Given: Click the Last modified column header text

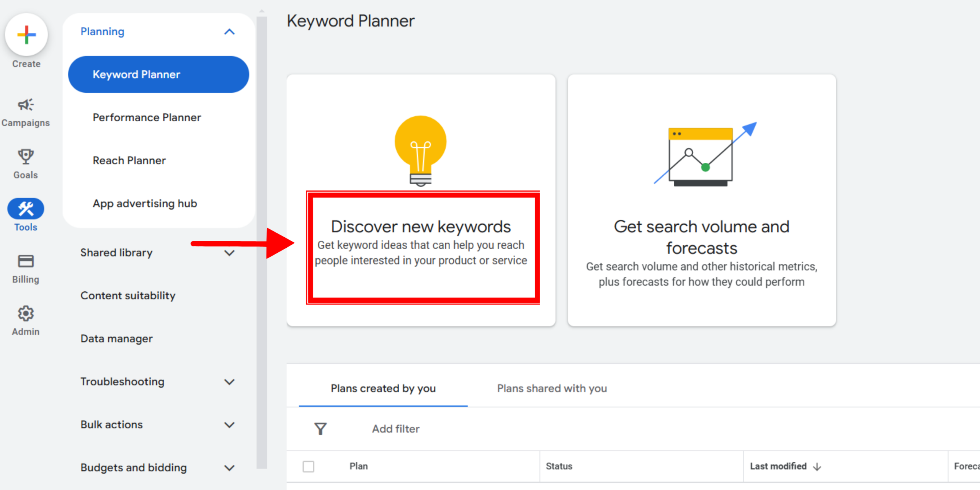Looking at the screenshot, I should coord(778,466).
